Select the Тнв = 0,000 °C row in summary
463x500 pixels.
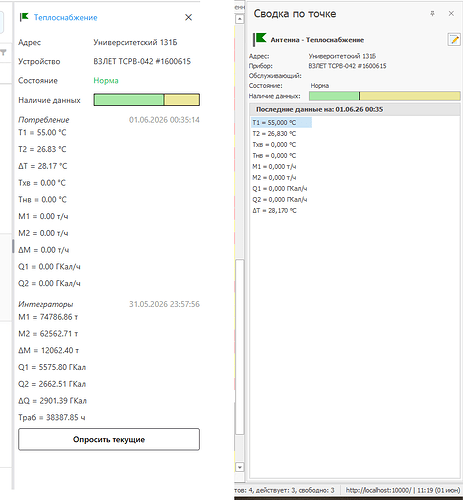coord(274,156)
